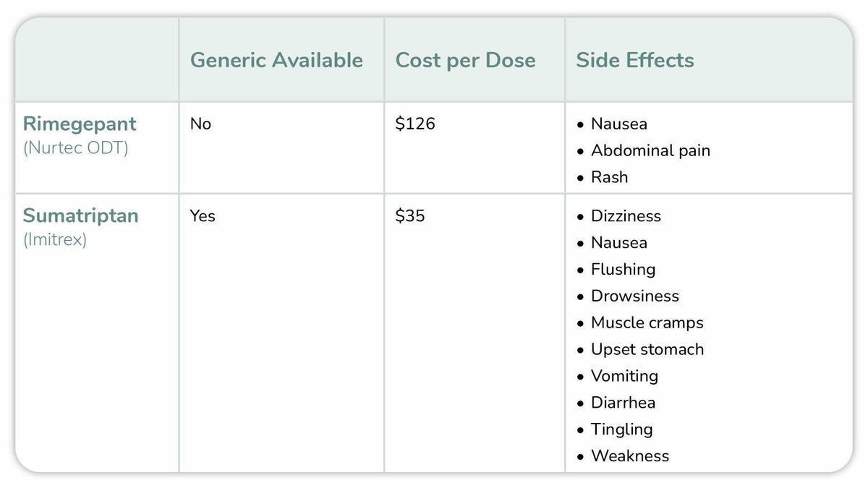Screen dimensions: 868x488
Task: Select Upset stomach in the list
Action: coord(647,350)
